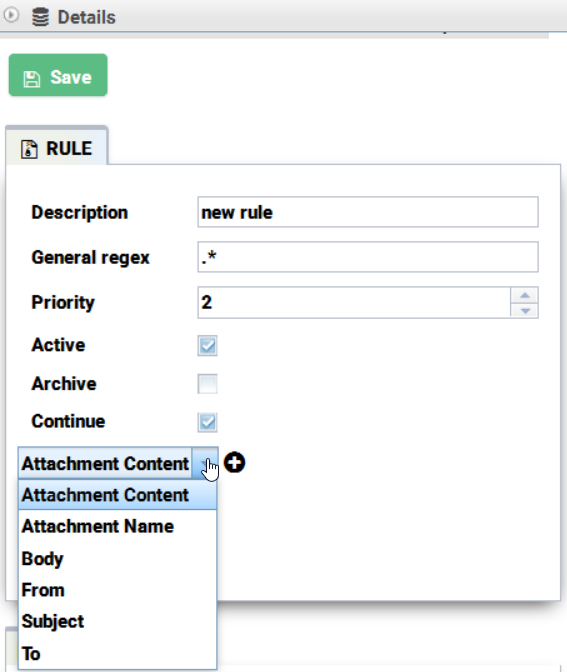The height and width of the screenshot is (672, 567).
Task: Click the Description text field
Action: [368, 212]
